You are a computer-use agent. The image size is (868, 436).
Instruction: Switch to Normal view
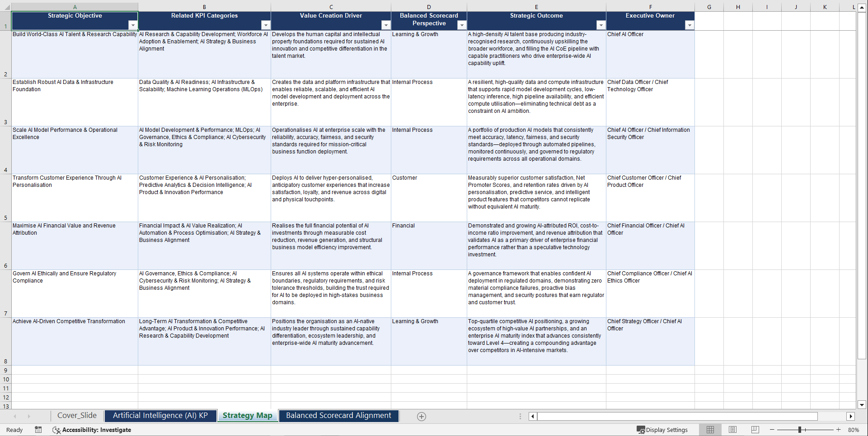[x=710, y=430]
